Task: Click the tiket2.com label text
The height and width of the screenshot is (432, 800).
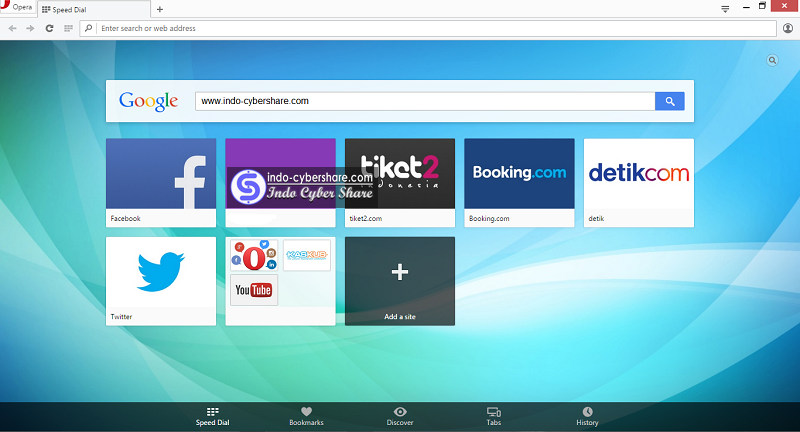Action: (x=366, y=218)
